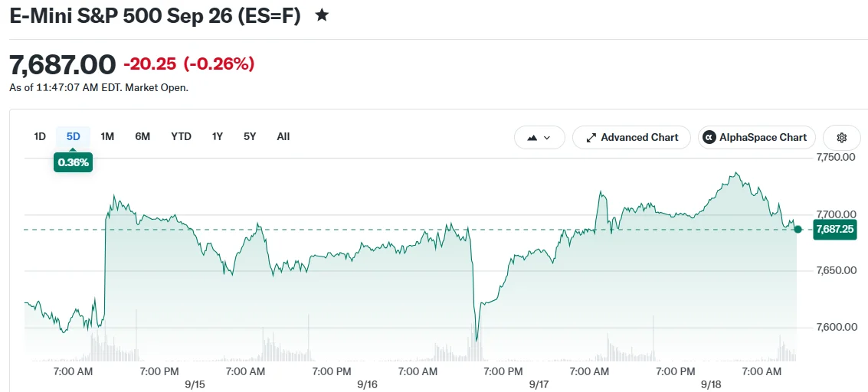Click the (-0.26%) percent change
The height and width of the screenshot is (392, 868).
pos(219,64)
